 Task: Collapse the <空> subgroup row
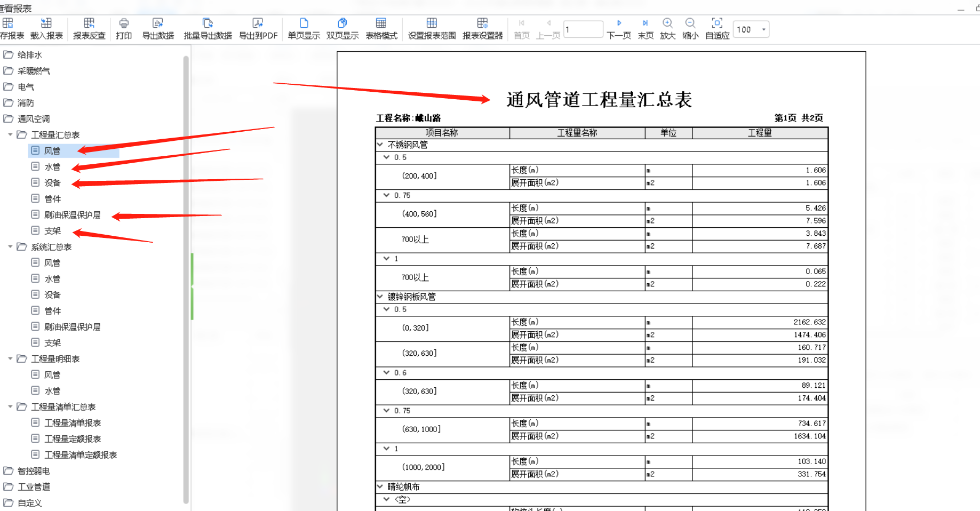[x=386, y=499]
